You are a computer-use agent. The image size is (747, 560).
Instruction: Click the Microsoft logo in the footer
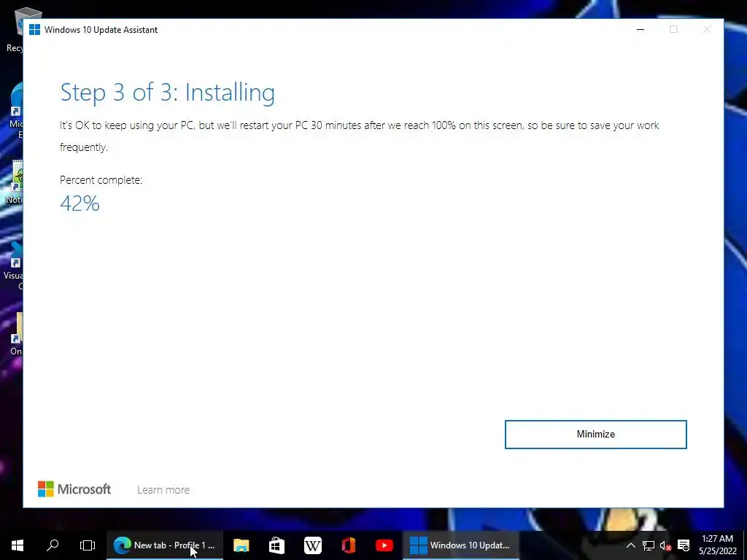click(74, 489)
